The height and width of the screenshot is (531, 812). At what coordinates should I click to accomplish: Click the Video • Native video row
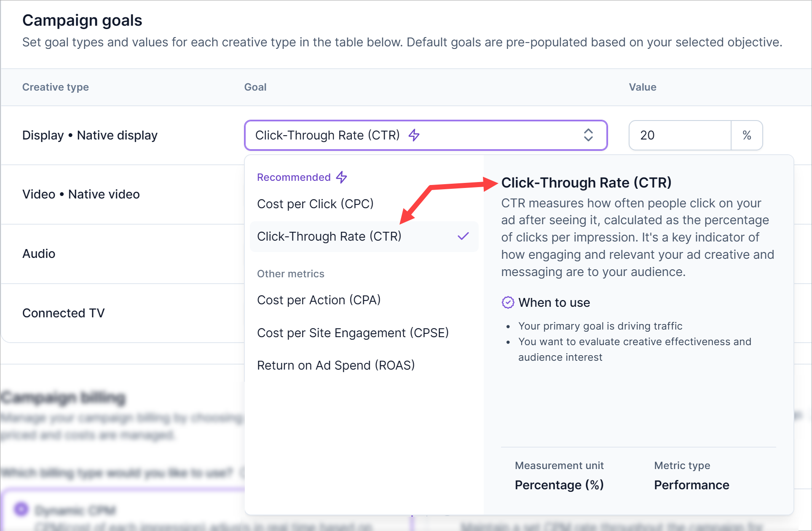81,194
